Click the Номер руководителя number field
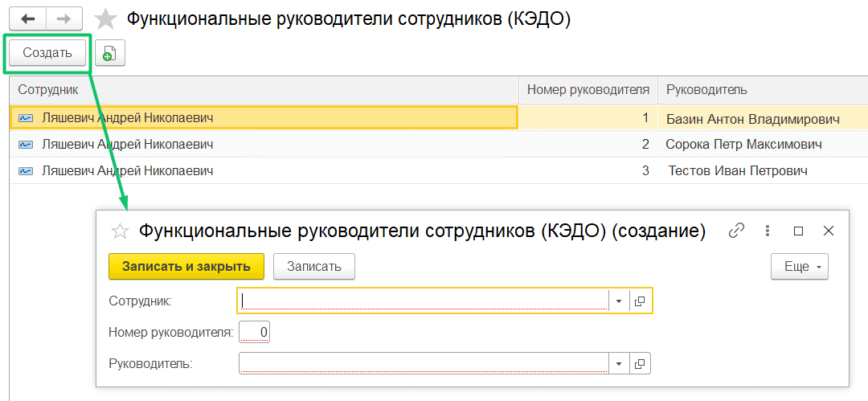Image resolution: width=868 pixels, height=401 pixels. click(x=255, y=333)
